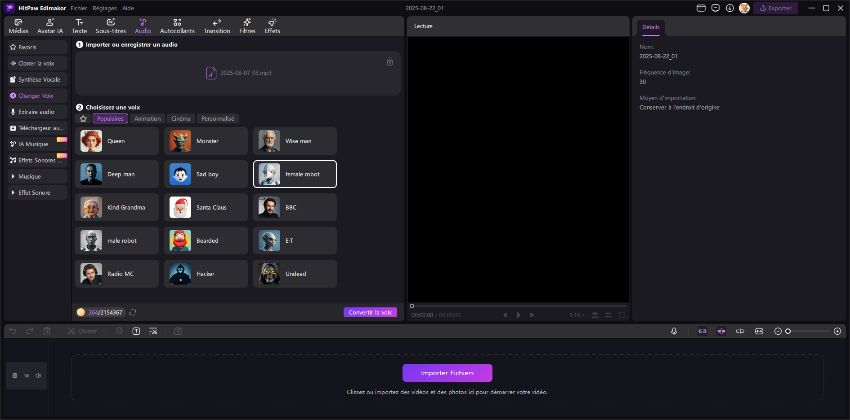Click the microphone record icon above timeline

pyautogui.click(x=674, y=331)
